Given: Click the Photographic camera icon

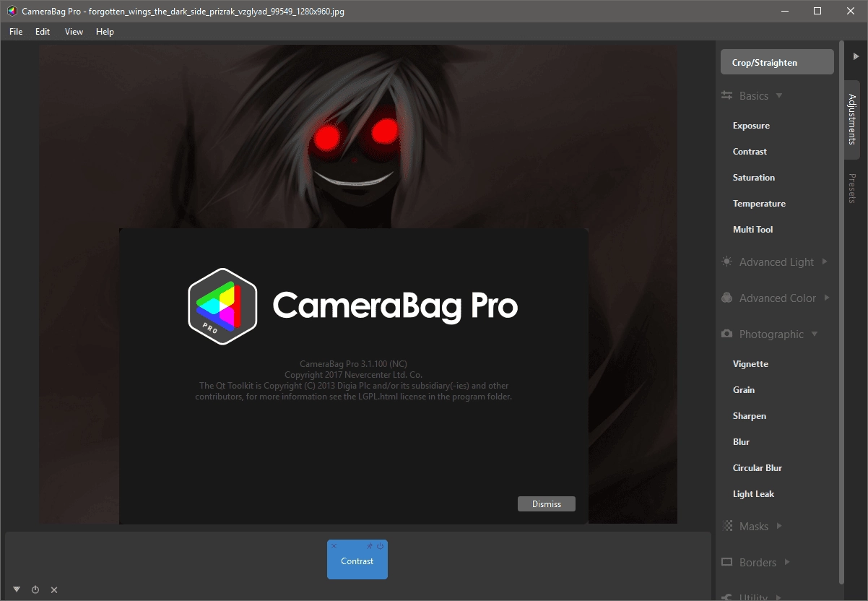Looking at the screenshot, I should [727, 334].
